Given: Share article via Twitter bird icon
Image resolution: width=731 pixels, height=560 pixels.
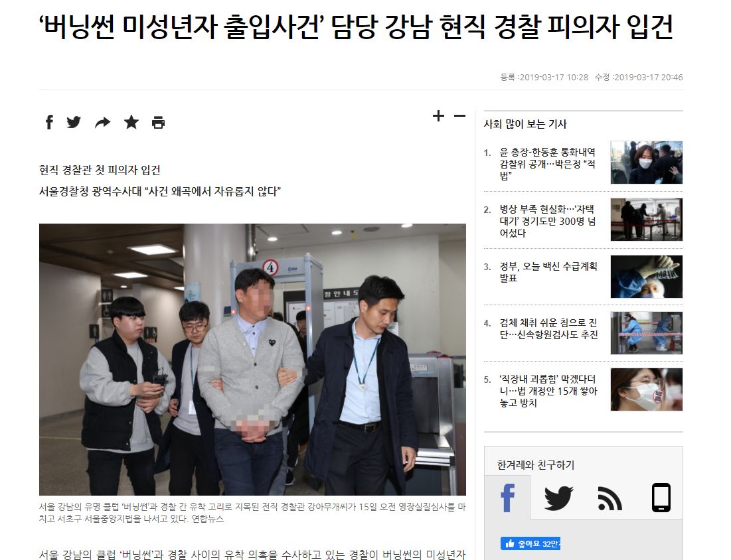Looking at the screenshot, I should click(x=74, y=123).
